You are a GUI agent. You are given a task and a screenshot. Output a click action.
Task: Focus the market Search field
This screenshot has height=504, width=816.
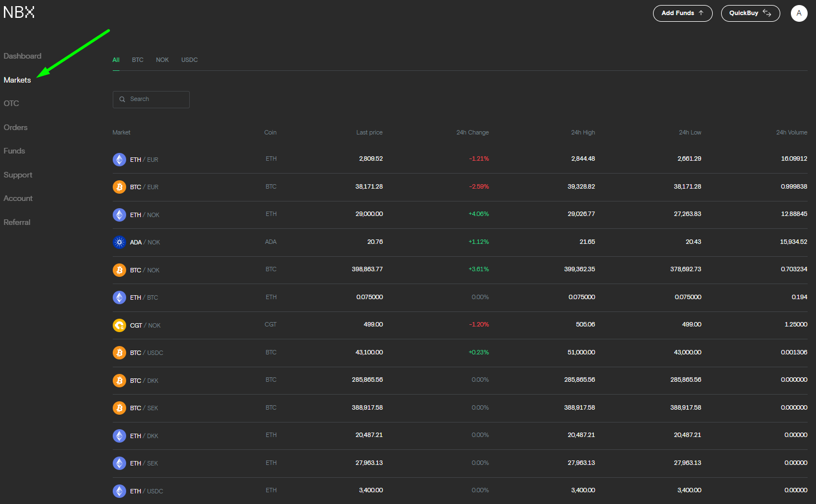157,99
